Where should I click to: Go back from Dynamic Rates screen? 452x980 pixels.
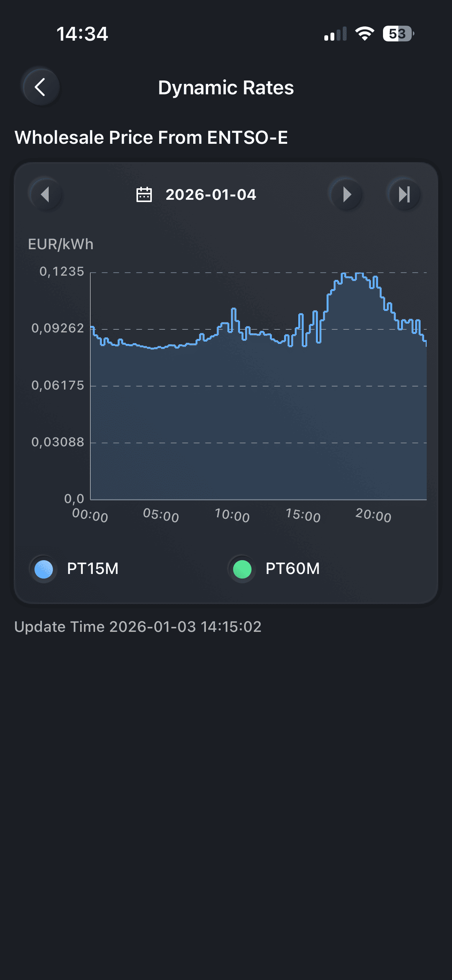coord(41,87)
